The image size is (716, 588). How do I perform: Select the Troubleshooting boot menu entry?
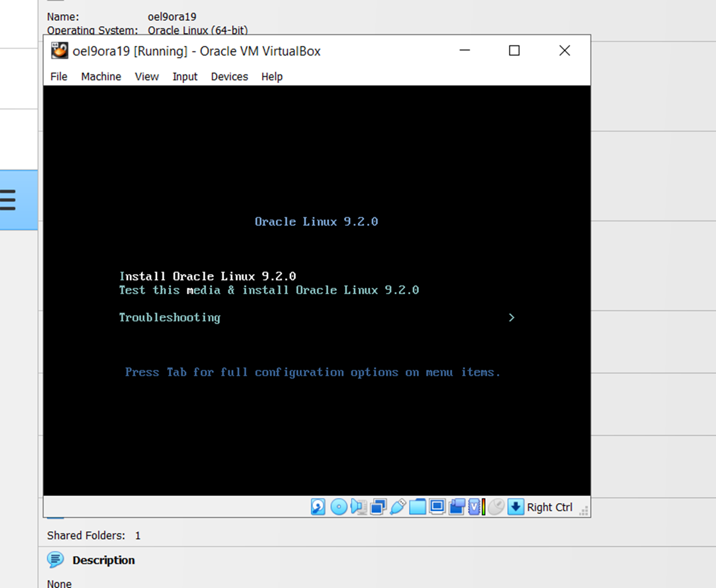pyautogui.click(x=170, y=317)
